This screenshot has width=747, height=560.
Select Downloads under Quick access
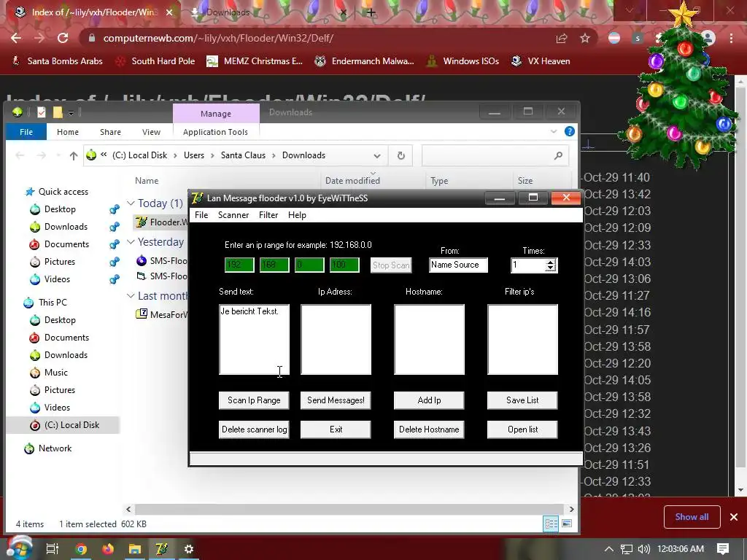pyautogui.click(x=66, y=227)
